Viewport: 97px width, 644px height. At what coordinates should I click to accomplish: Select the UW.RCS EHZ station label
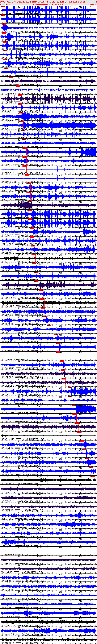coord(22,155)
